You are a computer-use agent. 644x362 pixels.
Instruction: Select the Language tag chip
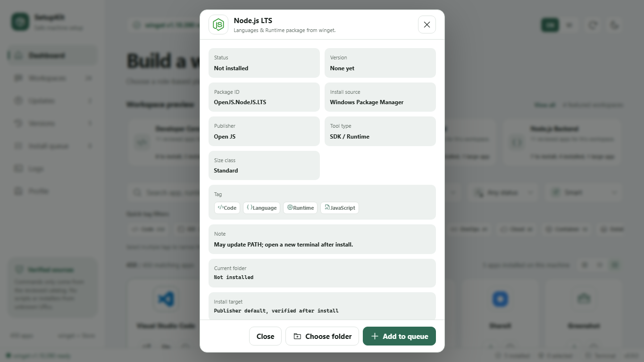(261, 208)
